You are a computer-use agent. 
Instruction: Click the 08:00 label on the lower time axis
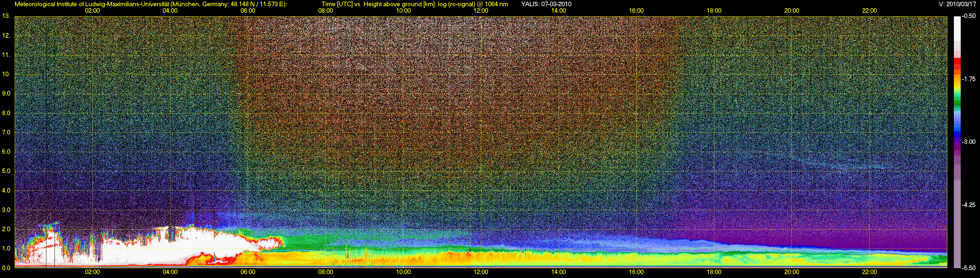pyautogui.click(x=326, y=272)
